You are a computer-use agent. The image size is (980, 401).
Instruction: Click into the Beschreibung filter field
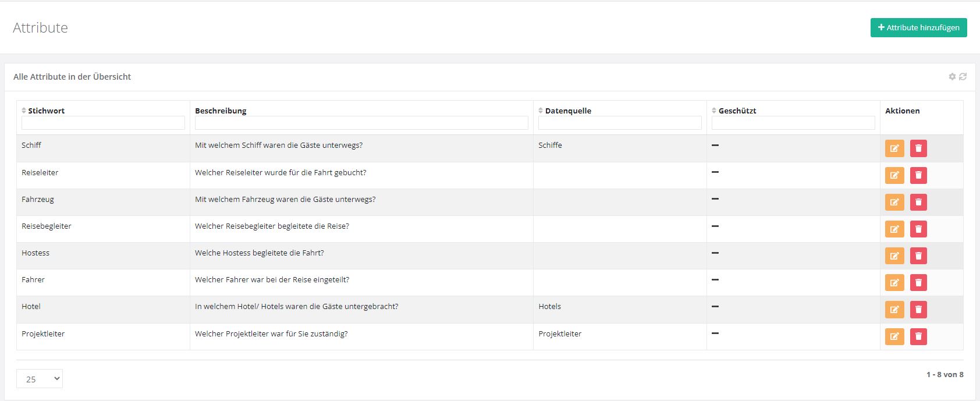click(x=361, y=123)
